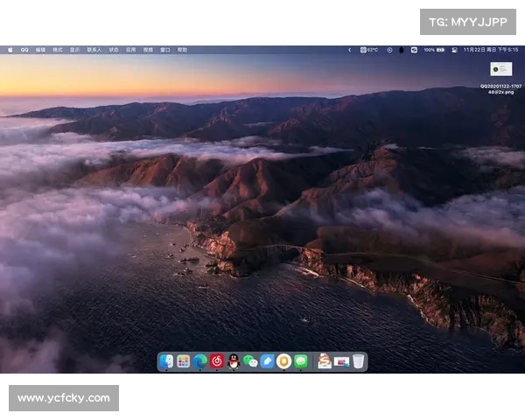The width and height of the screenshot is (525, 420).
Task: Click the 100% battery status indicator
Action: point(433,50)
